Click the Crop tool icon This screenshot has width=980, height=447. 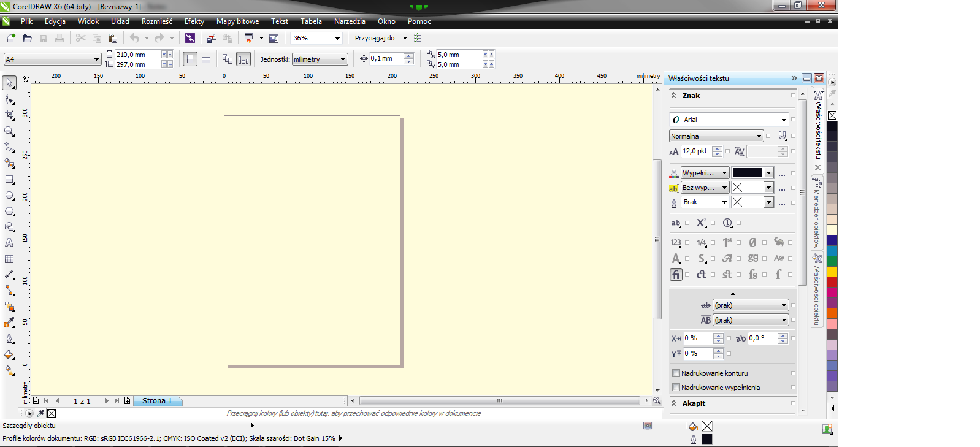pos(9,115)
